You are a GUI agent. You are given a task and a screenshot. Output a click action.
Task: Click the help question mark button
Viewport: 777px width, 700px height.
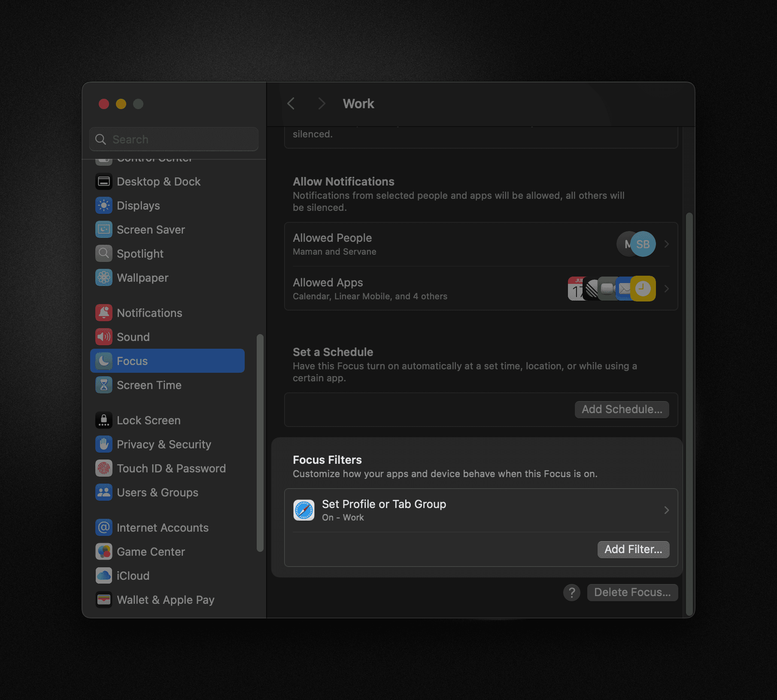point(571,592)
